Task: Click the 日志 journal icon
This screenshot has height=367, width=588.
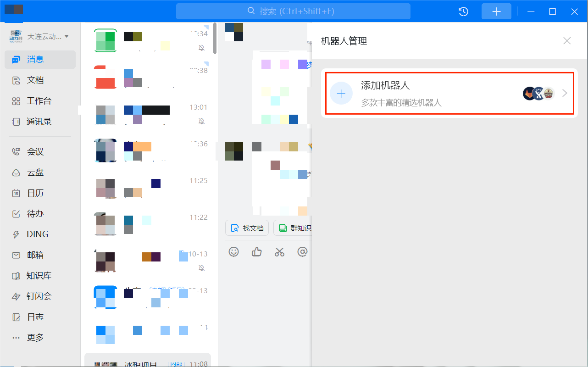Action: (x=16, y=317)
